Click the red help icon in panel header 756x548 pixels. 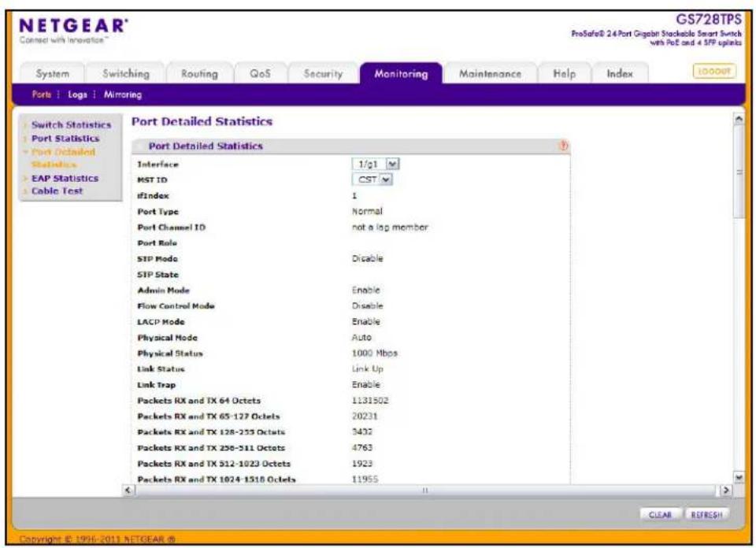point(563,146)
